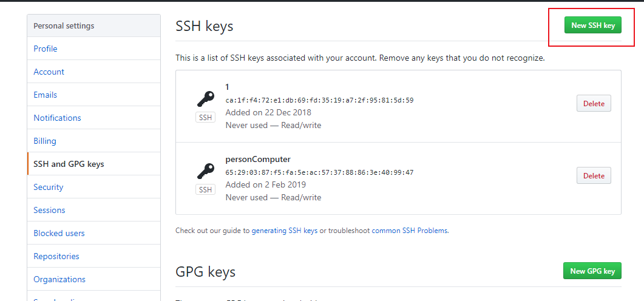Select SSH and GPG keys menu item

[x=69, y=164]
